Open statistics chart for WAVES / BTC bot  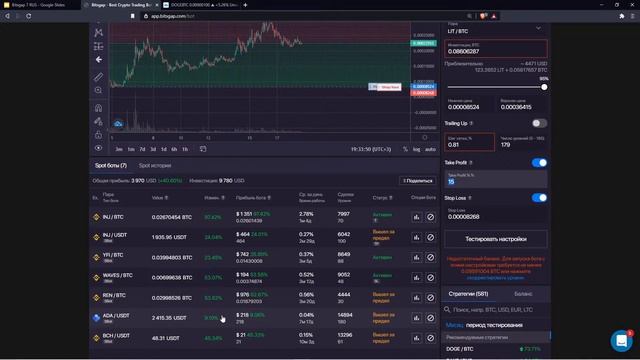(416, 278)
